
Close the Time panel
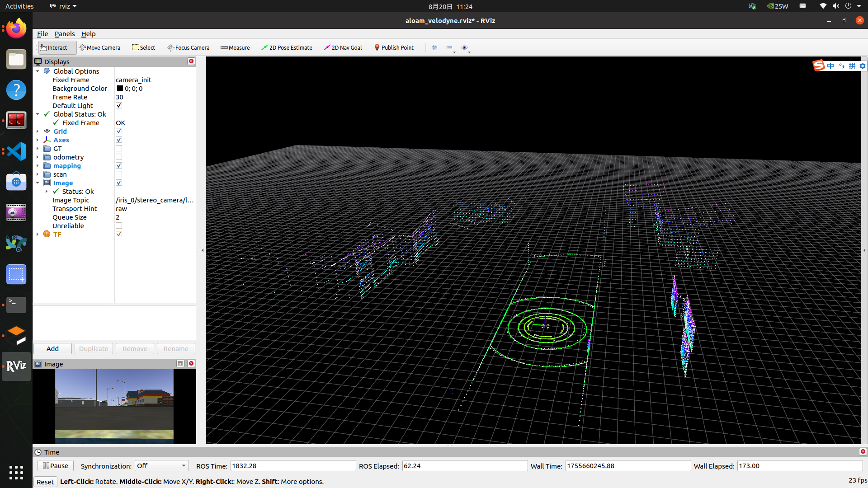tap(863, 451)
